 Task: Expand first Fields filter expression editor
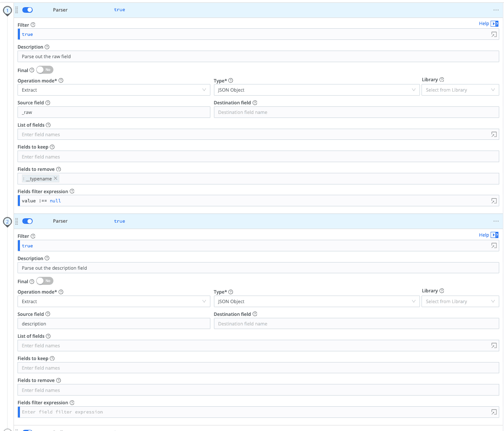click(494, 201)
